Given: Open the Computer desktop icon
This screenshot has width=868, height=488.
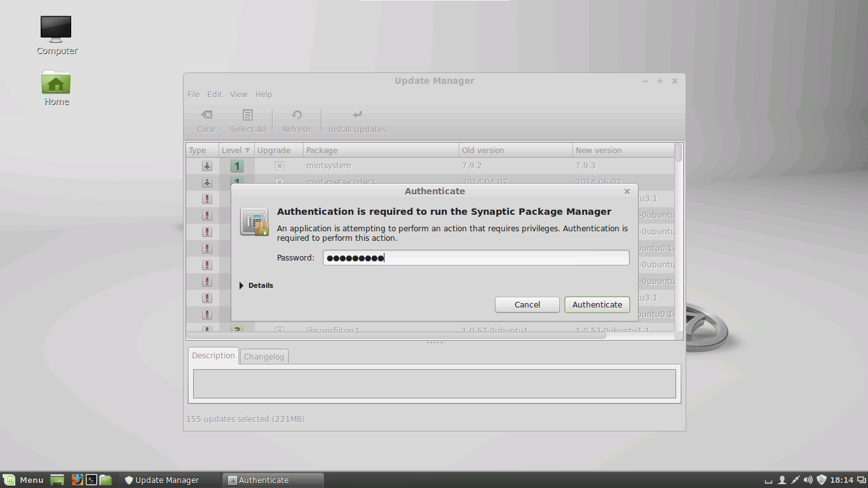Looking at the screenshot, I should [57, 35].
